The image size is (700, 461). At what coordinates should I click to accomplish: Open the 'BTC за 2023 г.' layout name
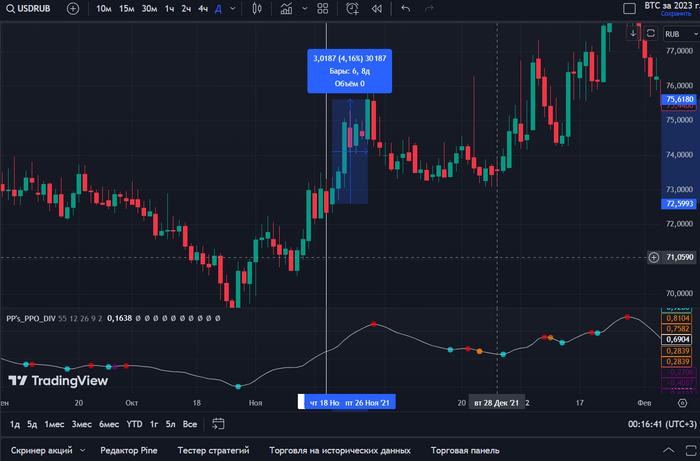click(671, 5)
